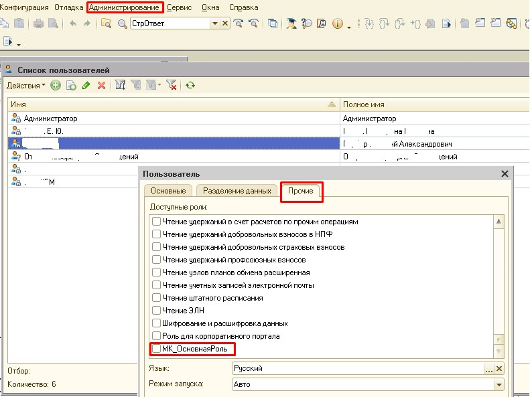Click the red X Delete user icon

tap(102, 86)
